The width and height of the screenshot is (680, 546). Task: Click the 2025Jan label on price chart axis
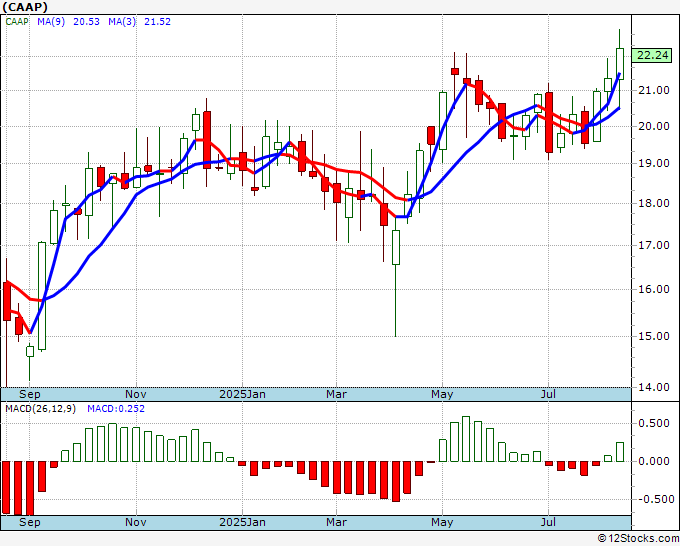242,394
